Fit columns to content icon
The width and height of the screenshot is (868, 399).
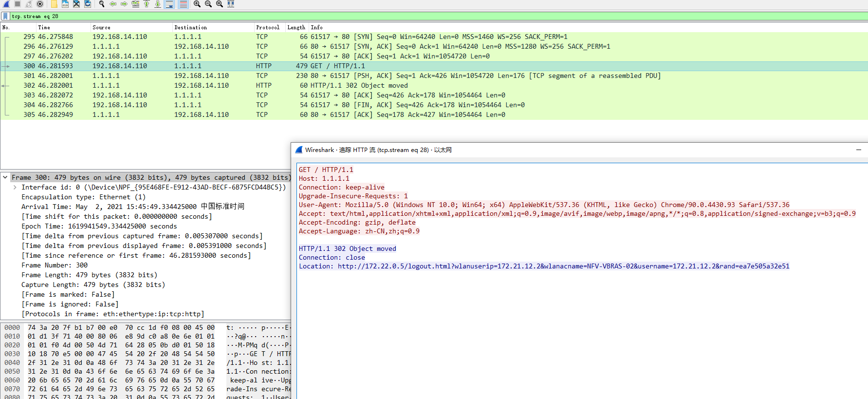point(231,4)
